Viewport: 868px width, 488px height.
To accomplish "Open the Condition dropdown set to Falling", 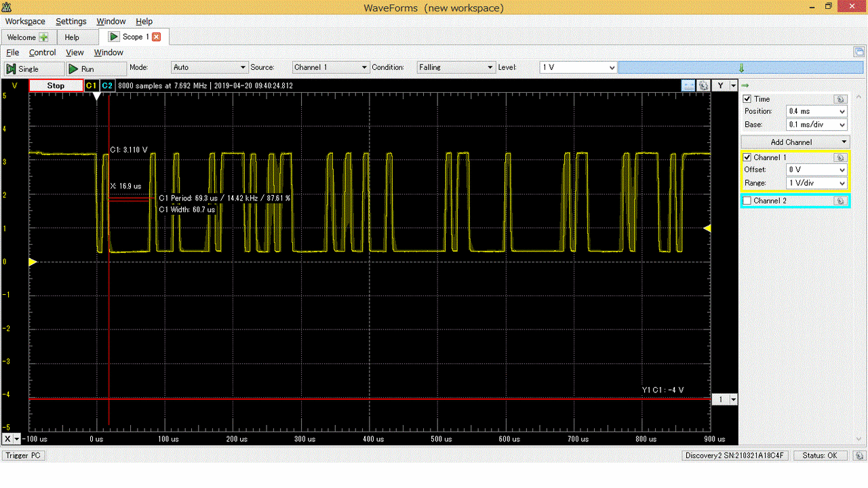I will tap(456, 67).
